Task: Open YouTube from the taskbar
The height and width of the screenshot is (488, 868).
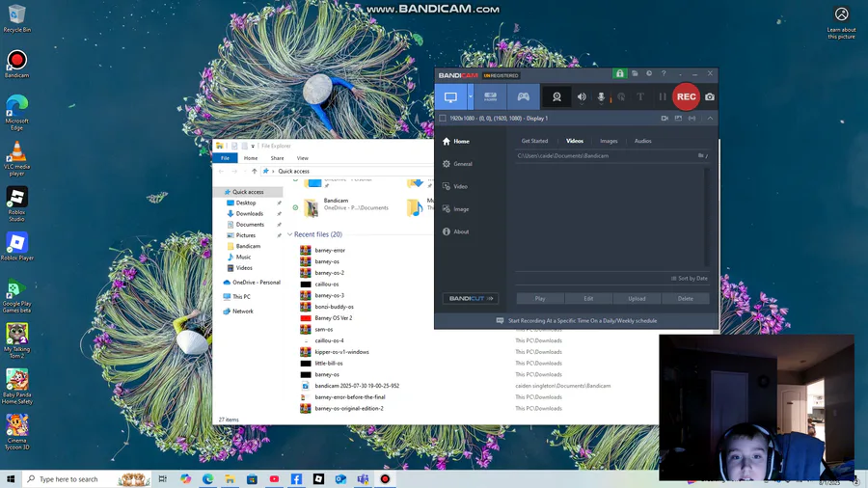Action: tap(274, 479)
